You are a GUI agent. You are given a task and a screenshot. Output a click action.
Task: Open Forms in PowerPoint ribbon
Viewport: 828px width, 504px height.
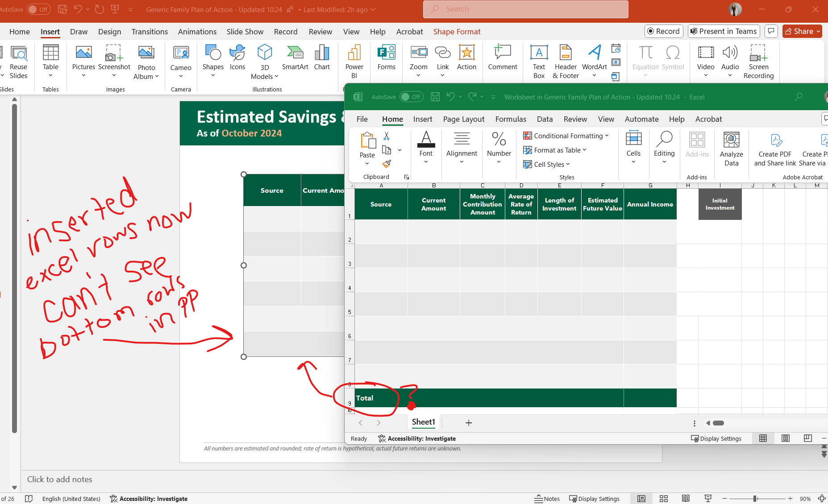pos(387,58)
